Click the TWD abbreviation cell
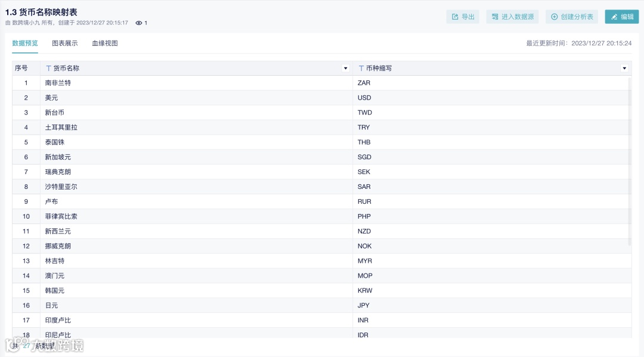The image size is (644, 357). click(x=492, y=113)
